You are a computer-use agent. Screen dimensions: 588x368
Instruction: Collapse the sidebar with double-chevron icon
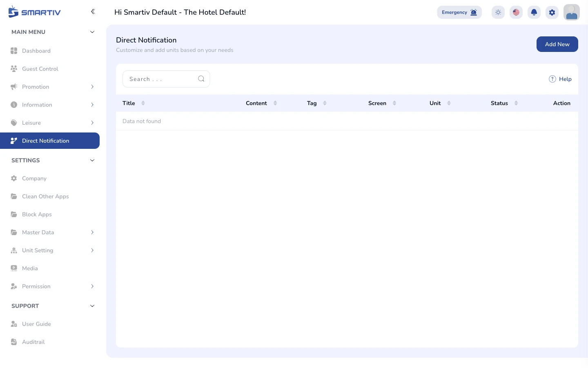(x=93, y=11)
